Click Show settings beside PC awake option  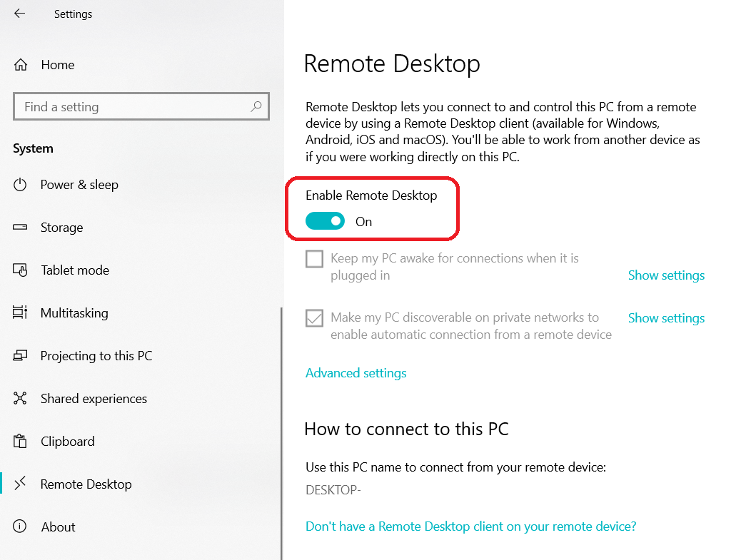(x=666, y=275)
